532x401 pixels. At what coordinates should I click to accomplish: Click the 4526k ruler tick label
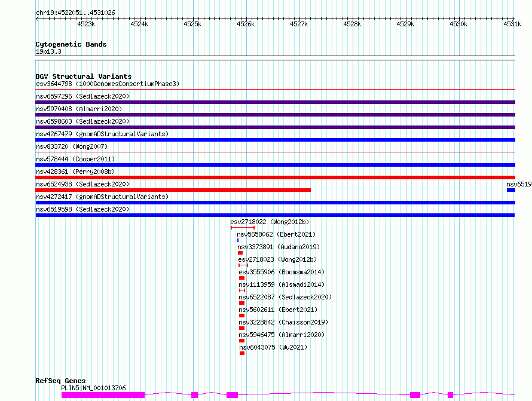[x=246, y=24]
